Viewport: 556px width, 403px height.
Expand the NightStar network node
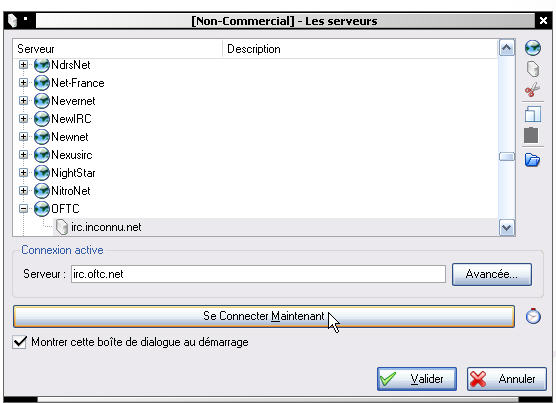click(x=23, y=173)
